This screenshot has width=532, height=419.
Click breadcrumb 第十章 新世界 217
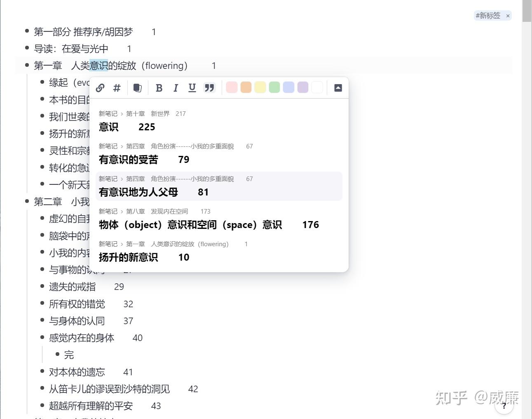pos(156,114)
